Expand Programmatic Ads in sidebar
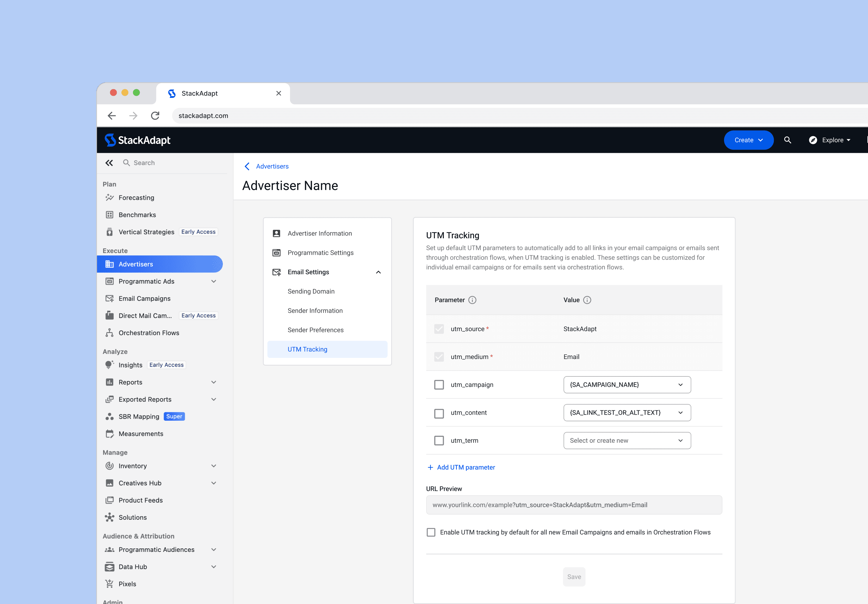Image resolution: width=868 pixels, height=604 pixels. (214, 281)
